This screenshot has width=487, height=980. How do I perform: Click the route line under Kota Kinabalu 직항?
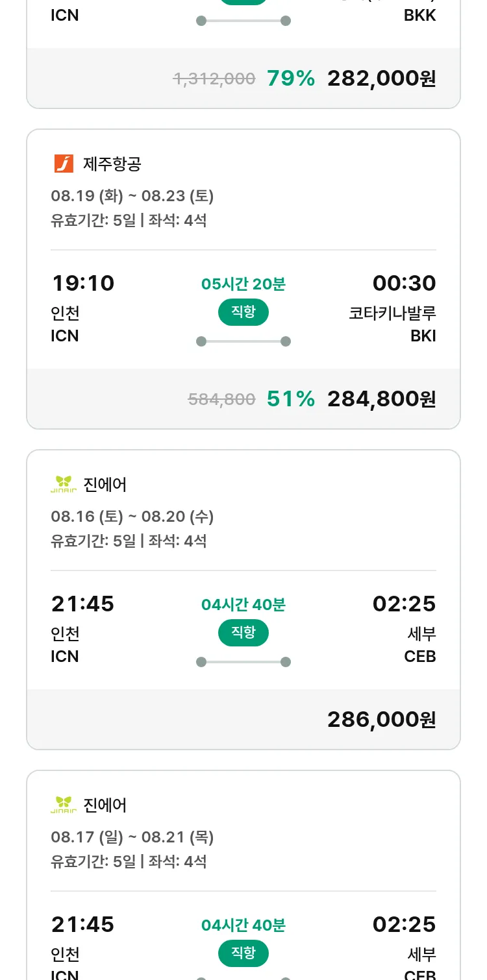coord(243,341)
